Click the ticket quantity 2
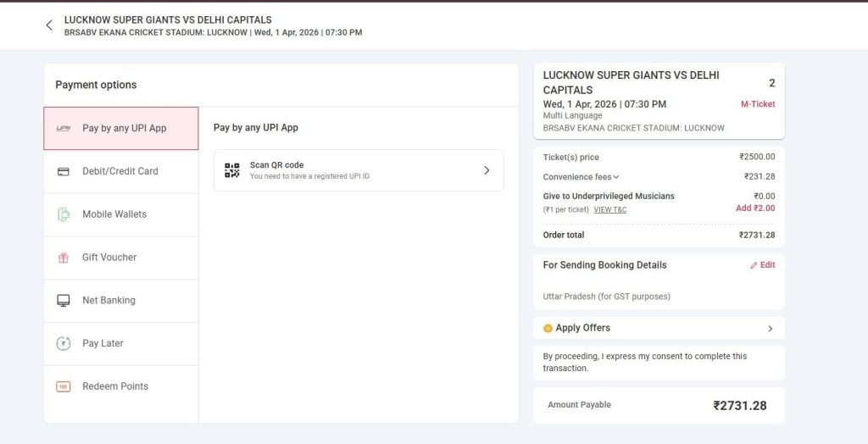 coord(771,84)
